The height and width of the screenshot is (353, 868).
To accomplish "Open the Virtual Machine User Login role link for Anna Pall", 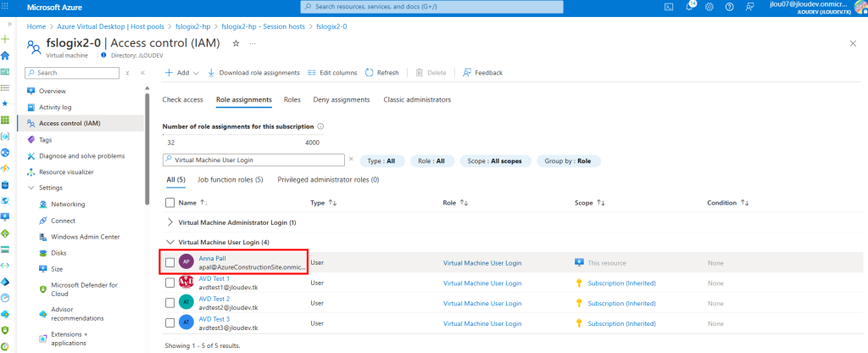I will click(x=481, y=263).
